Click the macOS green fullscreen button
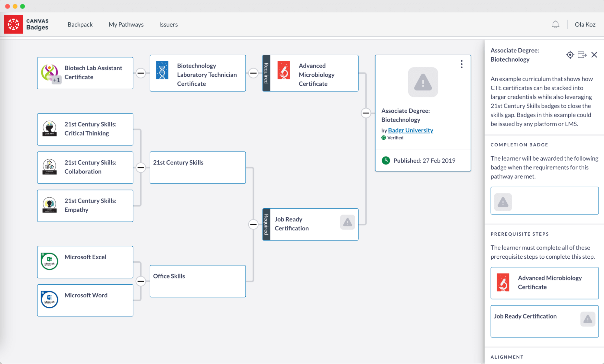 click(23, 6)
